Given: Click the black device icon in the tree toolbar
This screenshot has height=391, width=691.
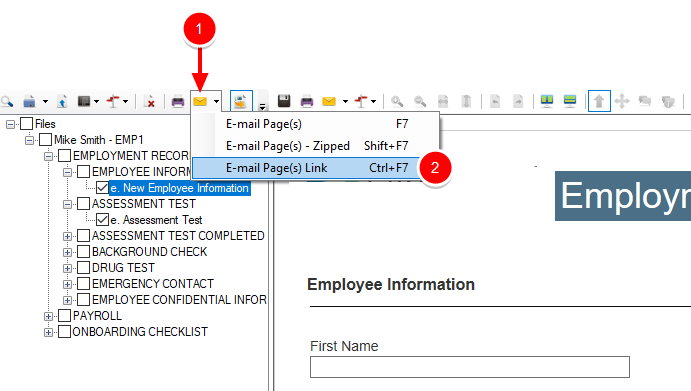Looking at the screenshot, I should (x=84, y=101).
